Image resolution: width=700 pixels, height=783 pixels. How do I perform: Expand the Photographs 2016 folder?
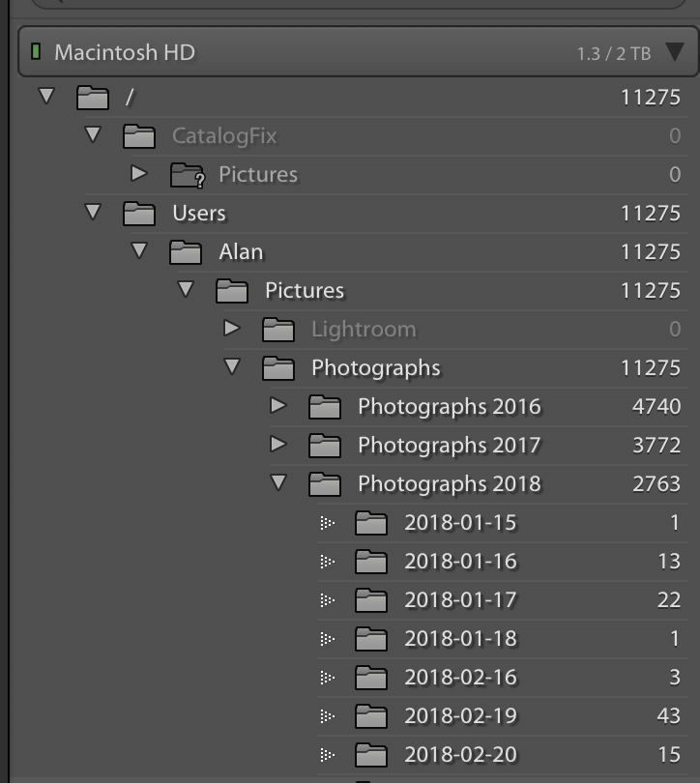tap(278, 405)
